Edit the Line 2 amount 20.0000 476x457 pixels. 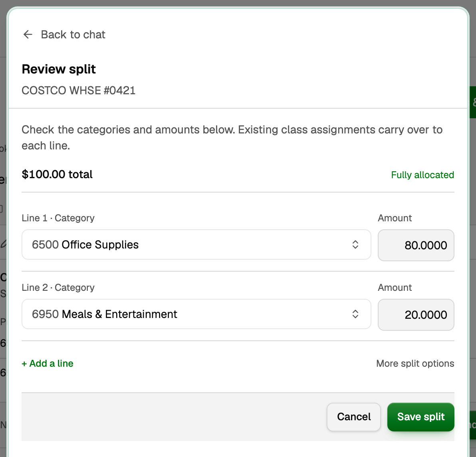pyautogui.click(x=416, y=314)
